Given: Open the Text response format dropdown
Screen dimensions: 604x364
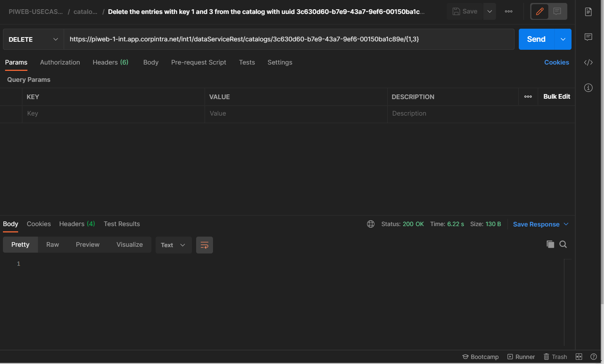Looking at the screenshot, I should pos(173,245).
